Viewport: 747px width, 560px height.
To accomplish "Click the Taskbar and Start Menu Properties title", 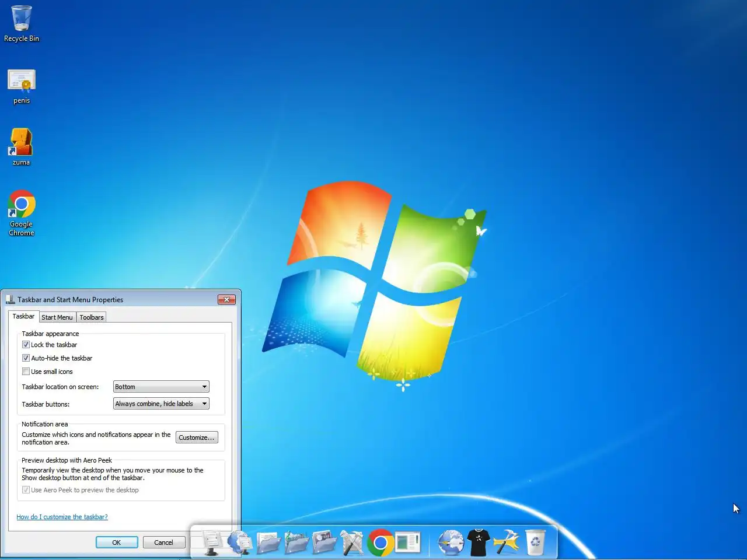I will pos(71,300).
